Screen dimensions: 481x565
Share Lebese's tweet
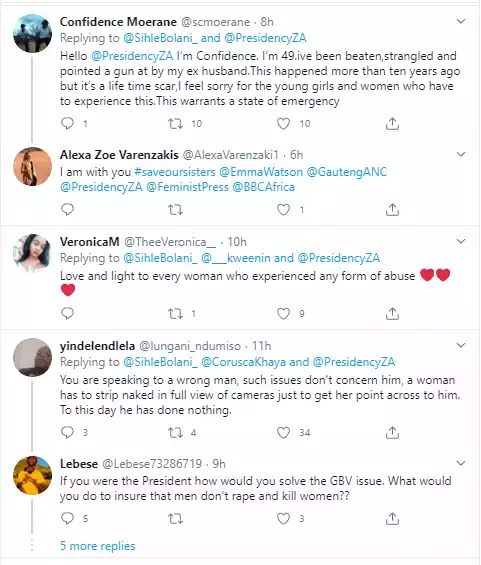pyautogui.click(x=392, y=519)
